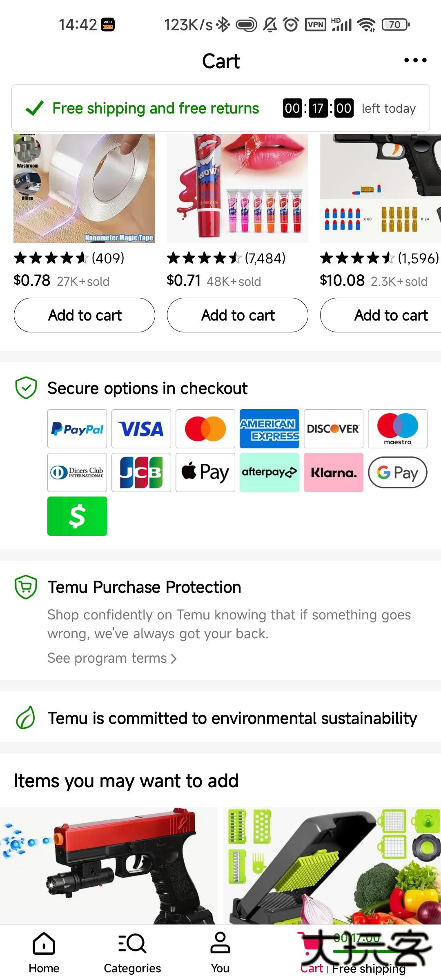Open the red toy pistol product image
Image resolution: width=441 pixels, height=980 pixels.
pos(109,865)
